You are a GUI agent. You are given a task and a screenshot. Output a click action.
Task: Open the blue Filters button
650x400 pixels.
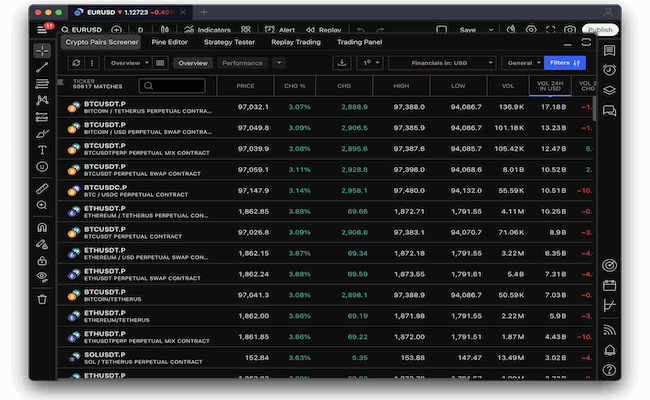click(x=565, y=63)
